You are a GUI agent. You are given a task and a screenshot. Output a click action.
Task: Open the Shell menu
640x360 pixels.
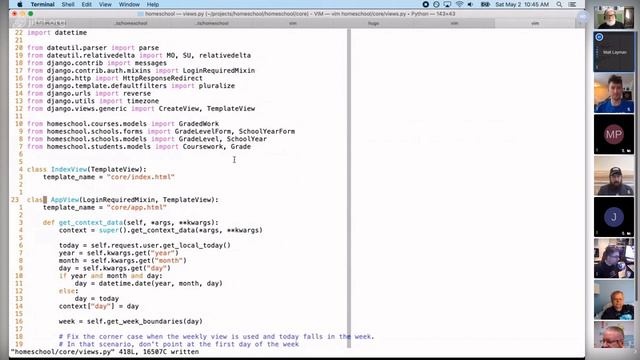68,4
